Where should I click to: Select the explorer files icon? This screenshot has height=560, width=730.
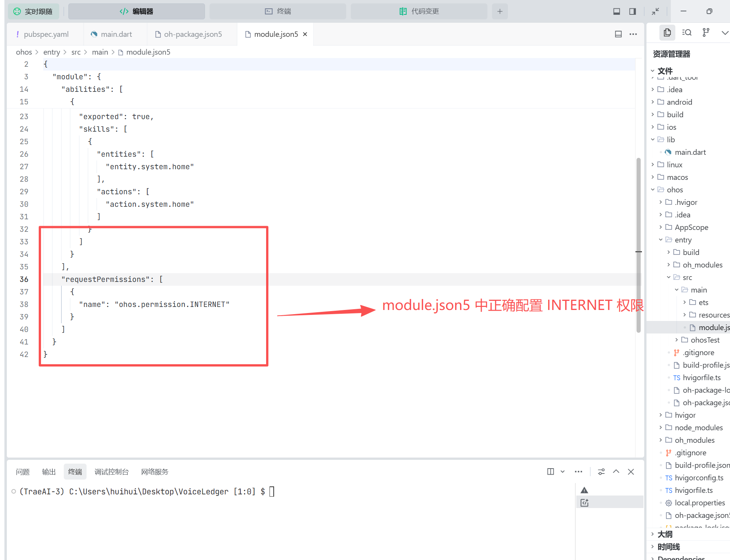pyautogui.click(x=667, y=33)
